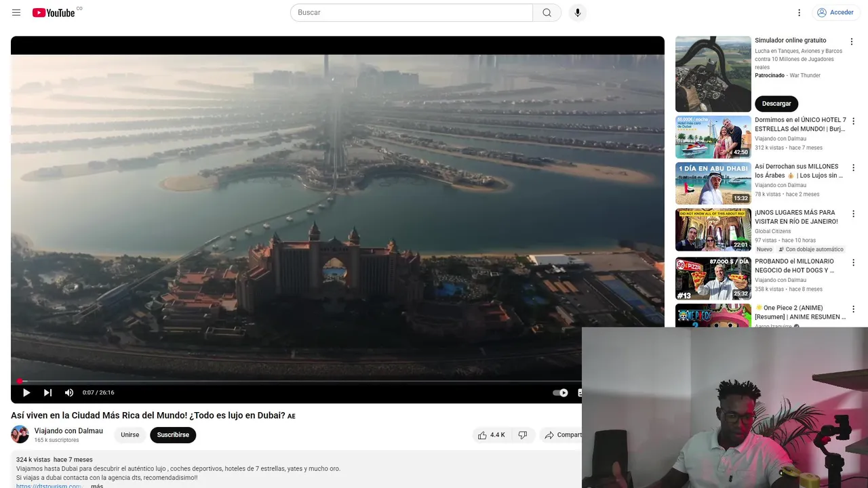The image size is (868, 488).
Task: Click 'Así Derrochan sus MILLONES' video title
Action: 799,171
